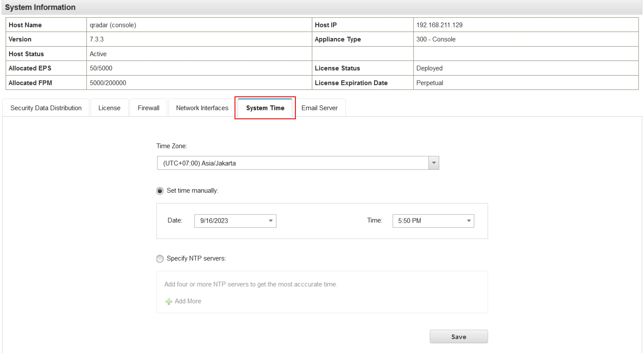Image resolution: width=644 pixels, height=353 pixels.
Task: Click the Asia/Jakarta time zone field
Action: point(293,163)
